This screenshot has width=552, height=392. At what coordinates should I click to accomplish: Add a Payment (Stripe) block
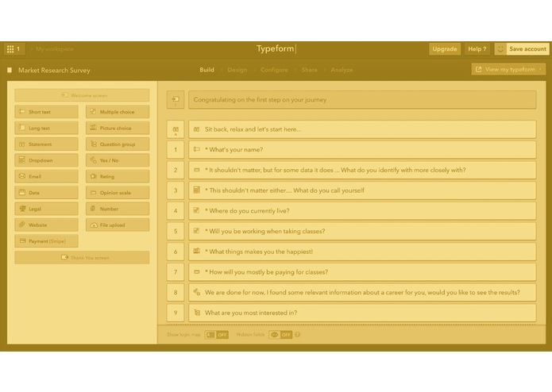47,241
